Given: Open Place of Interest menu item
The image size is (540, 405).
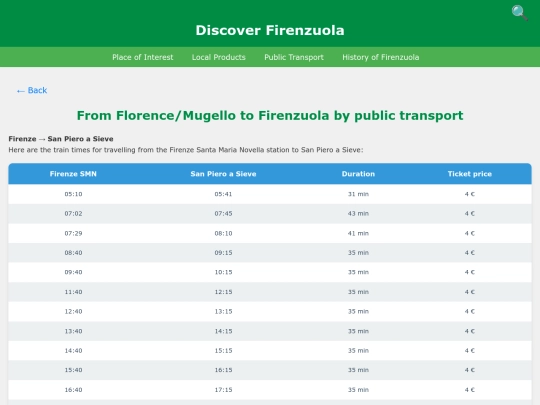Looking at the screenshot, I should click(x=143, y=57).
